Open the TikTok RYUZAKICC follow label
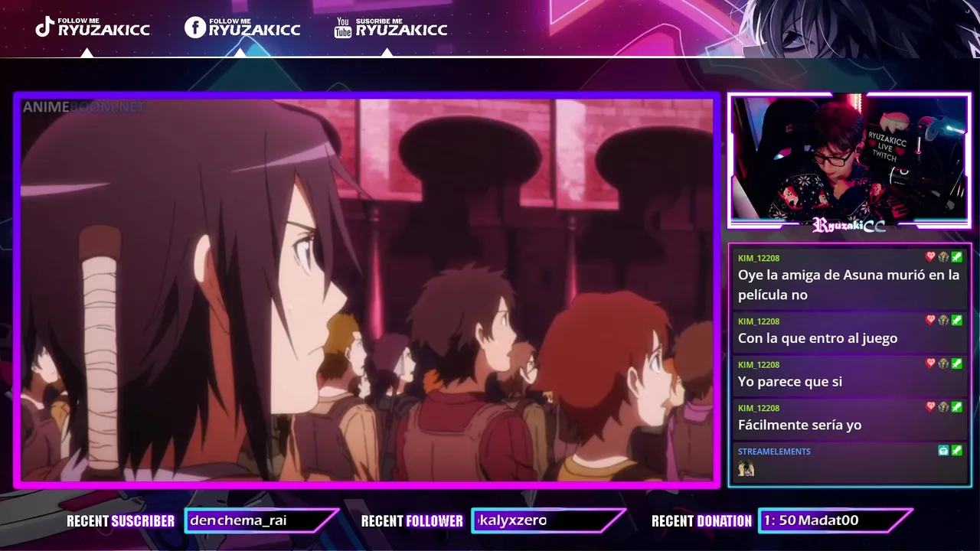Screen dimensions: 980x551 click(x=103, y=28)
